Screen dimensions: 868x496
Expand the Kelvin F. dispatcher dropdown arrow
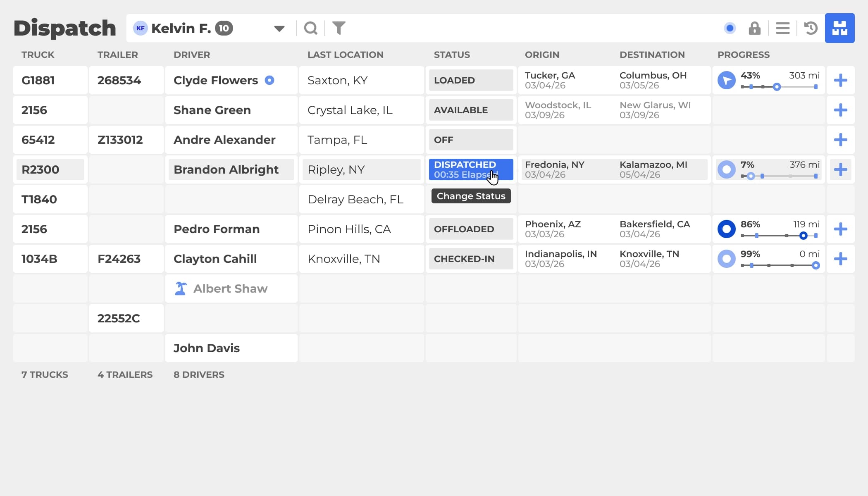(279, 29)
